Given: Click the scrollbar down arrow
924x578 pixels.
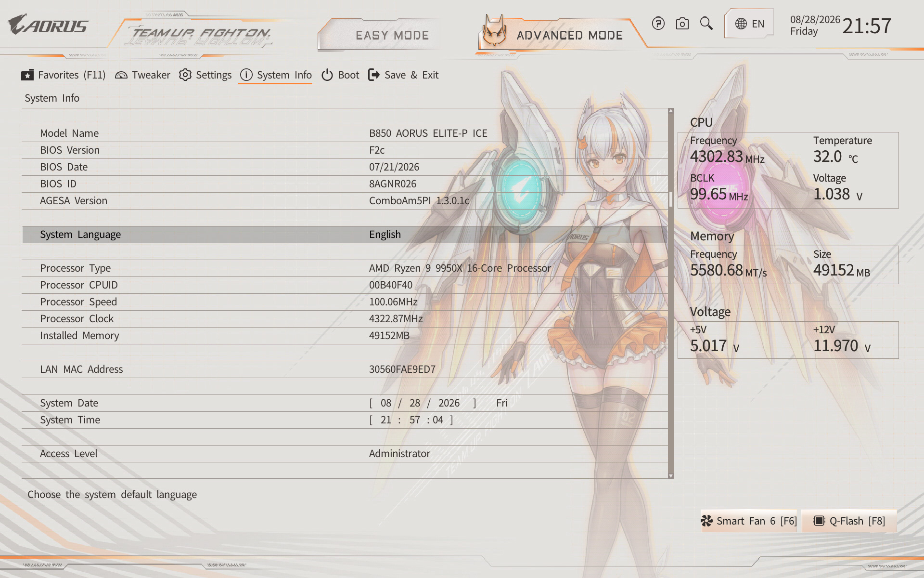Looking at the screenshot, I should click(671, 476).
